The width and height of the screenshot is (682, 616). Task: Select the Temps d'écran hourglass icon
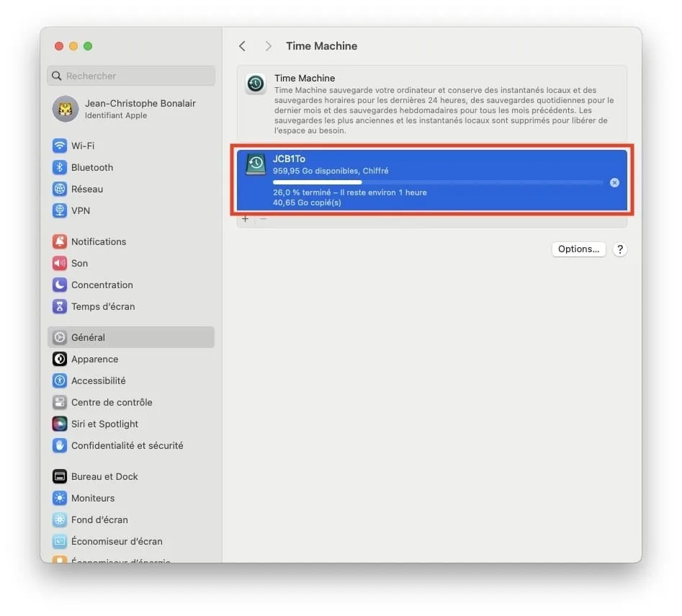coord(60,306)
